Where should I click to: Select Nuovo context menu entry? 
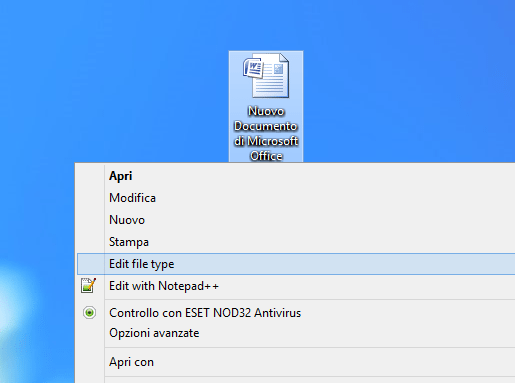[296, 220]
